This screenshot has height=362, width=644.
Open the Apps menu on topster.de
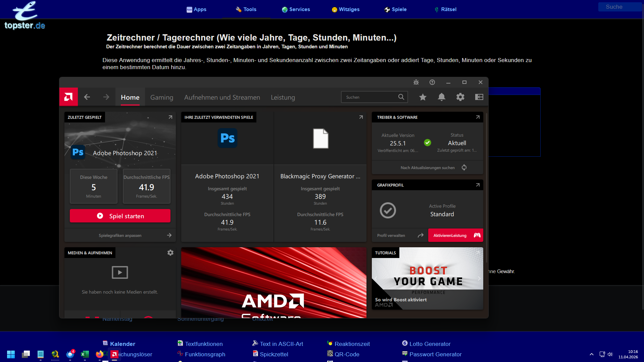tap(197, 9)
